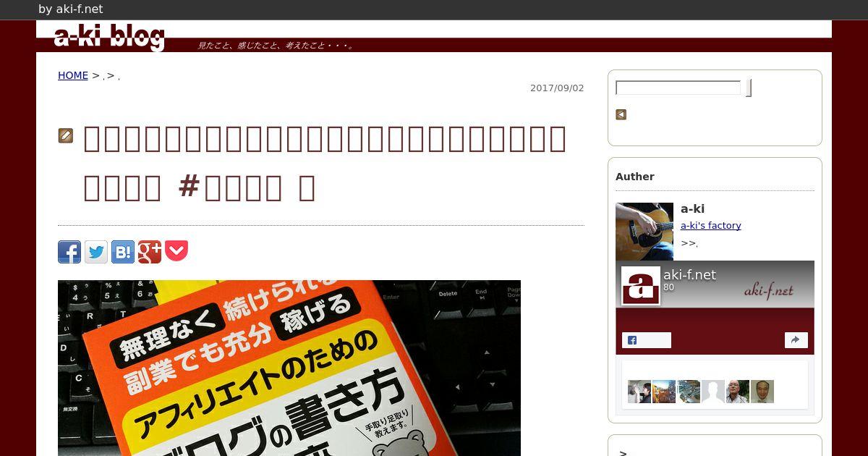This screenshot has width=868, height=456.
Task: Open the a-ki blog logo
Action: [x=109, y=37]
